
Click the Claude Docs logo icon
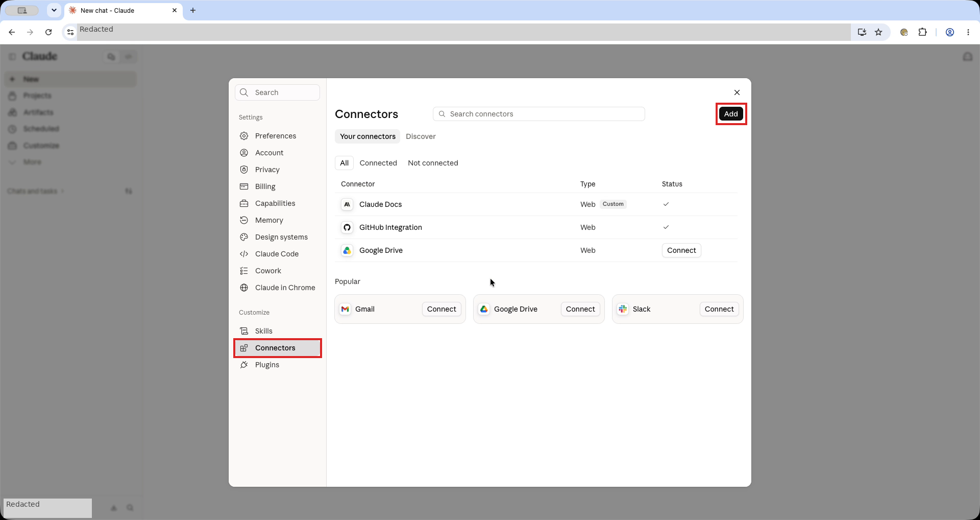pos(347,204)
